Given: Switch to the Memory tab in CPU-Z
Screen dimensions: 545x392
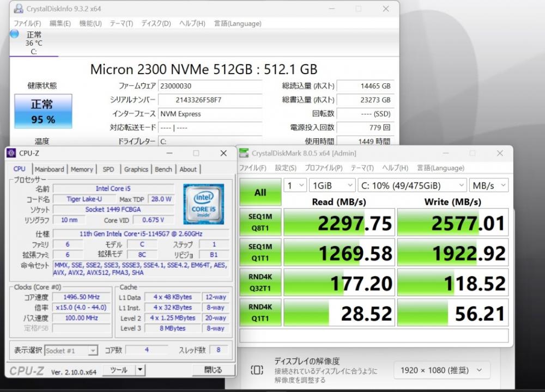Looking at the screenshot, I should coord(82,169).
